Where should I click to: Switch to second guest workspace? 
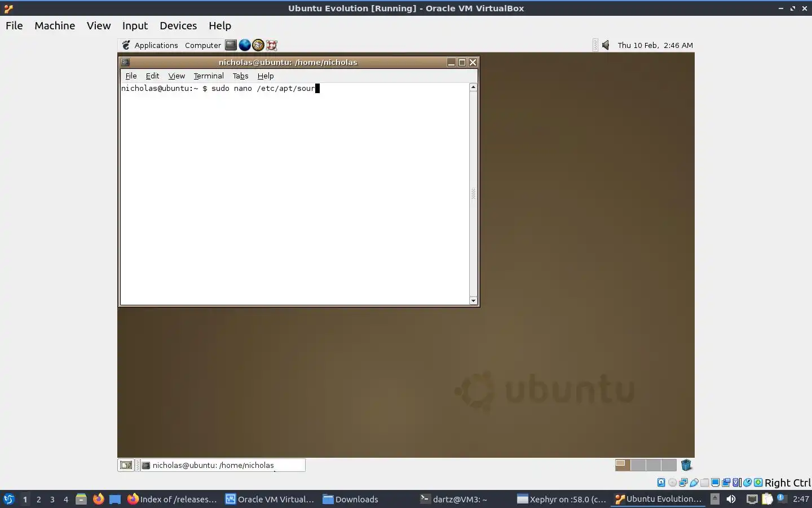click(x=638, y=465)
